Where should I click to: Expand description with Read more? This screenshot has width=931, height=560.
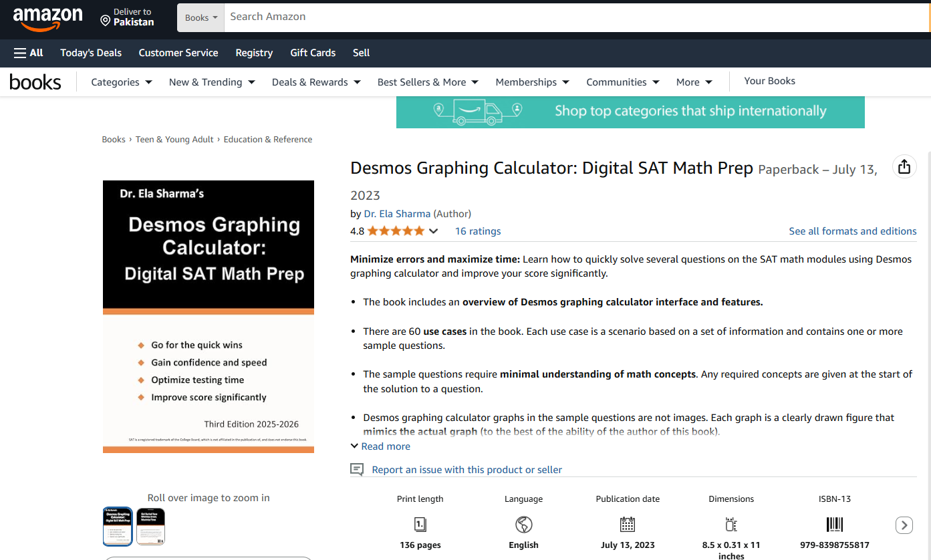pos(380,446)
